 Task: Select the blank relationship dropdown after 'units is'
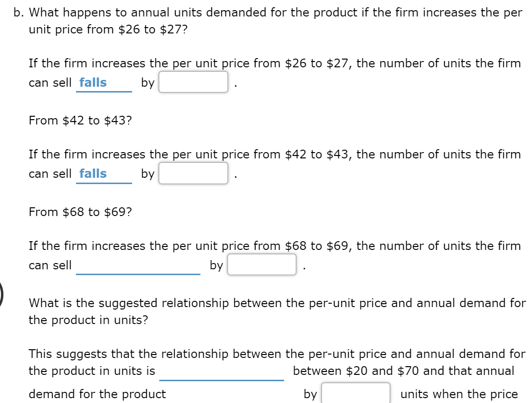(x=223, y=371)
